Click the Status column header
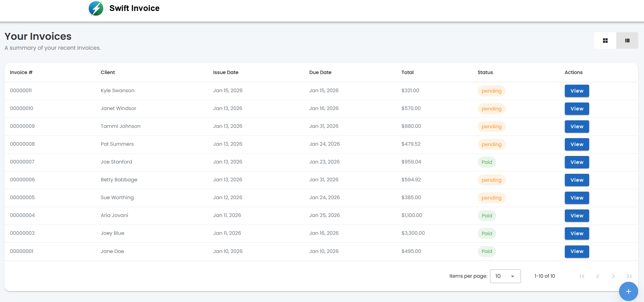 coord(485,72)
